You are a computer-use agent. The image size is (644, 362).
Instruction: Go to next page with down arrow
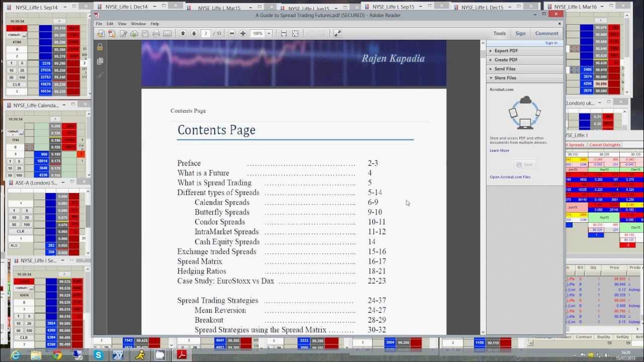[x=194, y=33]
